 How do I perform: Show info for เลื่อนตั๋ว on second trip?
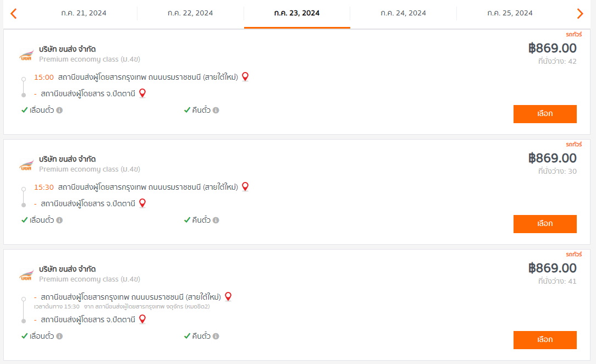(x=59, y=220)
